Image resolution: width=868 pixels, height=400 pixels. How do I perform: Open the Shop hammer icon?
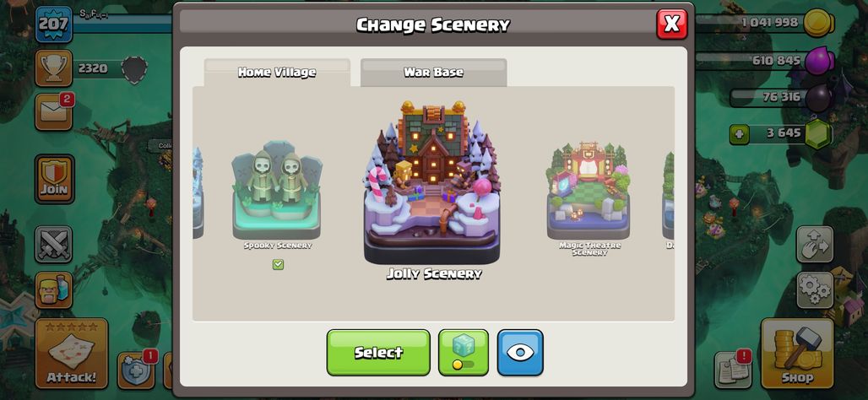click(797, 353)
